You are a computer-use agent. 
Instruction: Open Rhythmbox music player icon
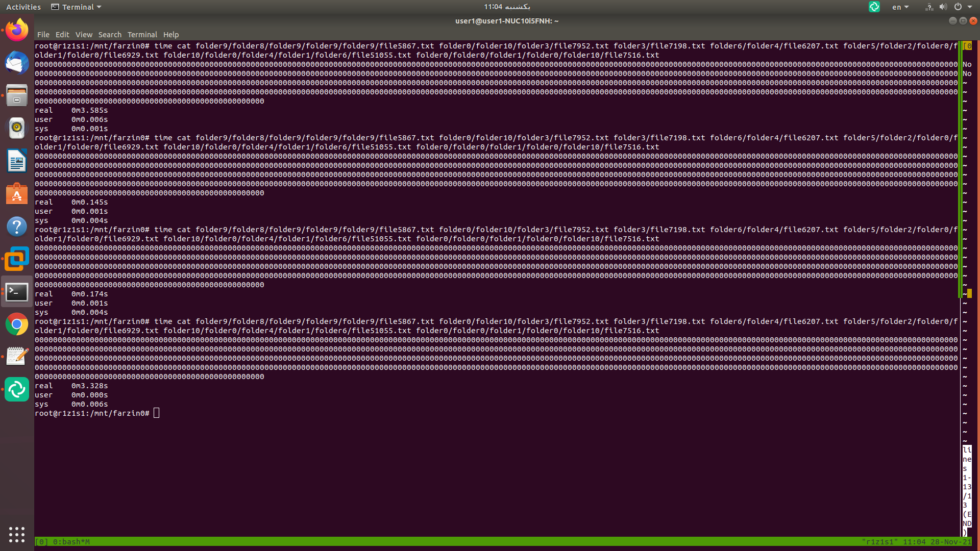(17, 128)
